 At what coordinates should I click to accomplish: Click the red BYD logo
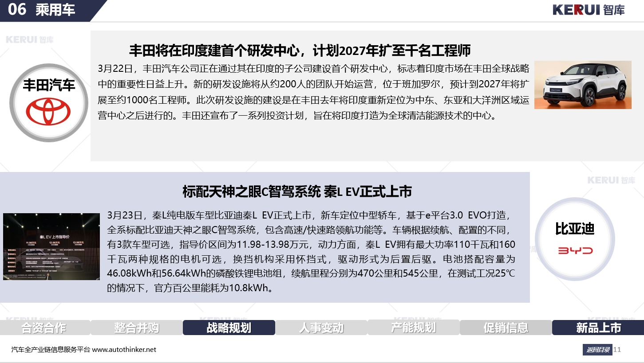[575, 251]
